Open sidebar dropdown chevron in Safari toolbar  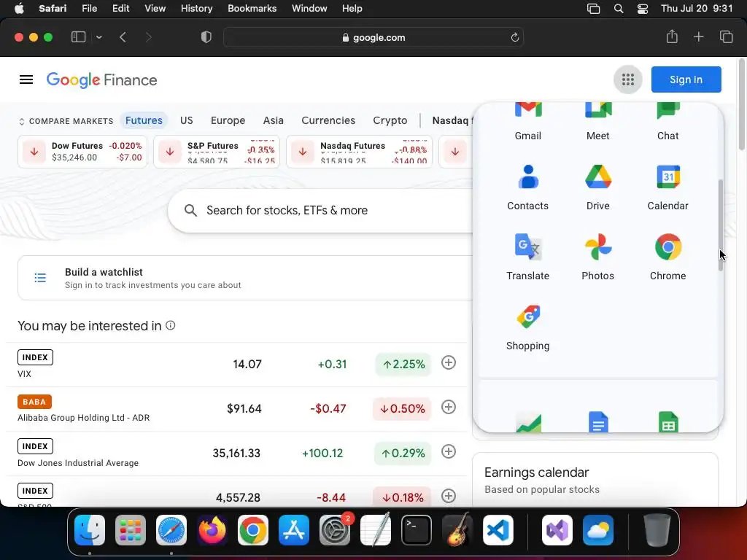99,37
